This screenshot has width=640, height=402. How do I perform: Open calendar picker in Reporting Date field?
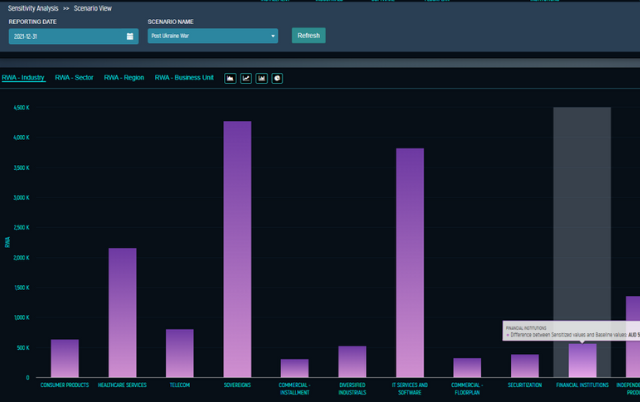coord(130,37)
